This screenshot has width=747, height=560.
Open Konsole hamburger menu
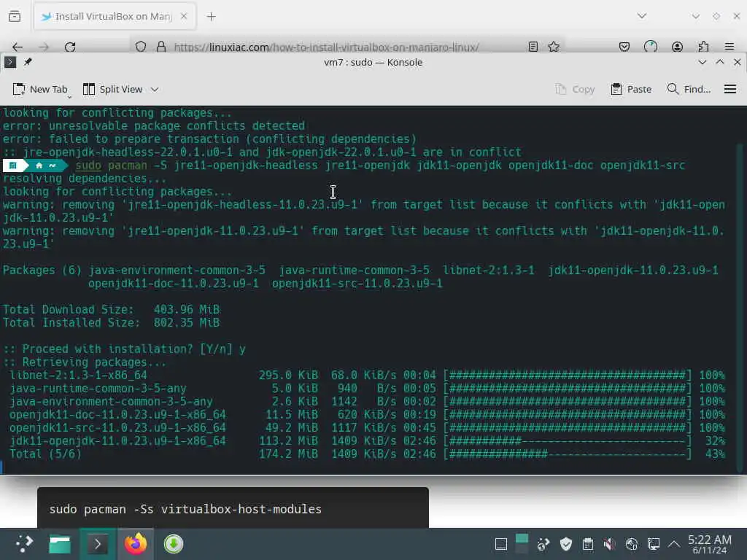pos(729,89)
